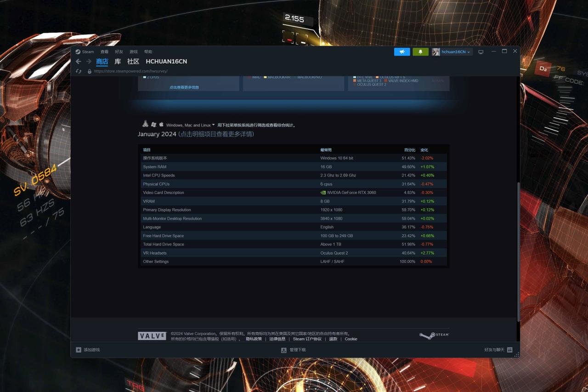Screen dimensions: 588x392
Task: Click the store URL address field
Action: point(131,71)
